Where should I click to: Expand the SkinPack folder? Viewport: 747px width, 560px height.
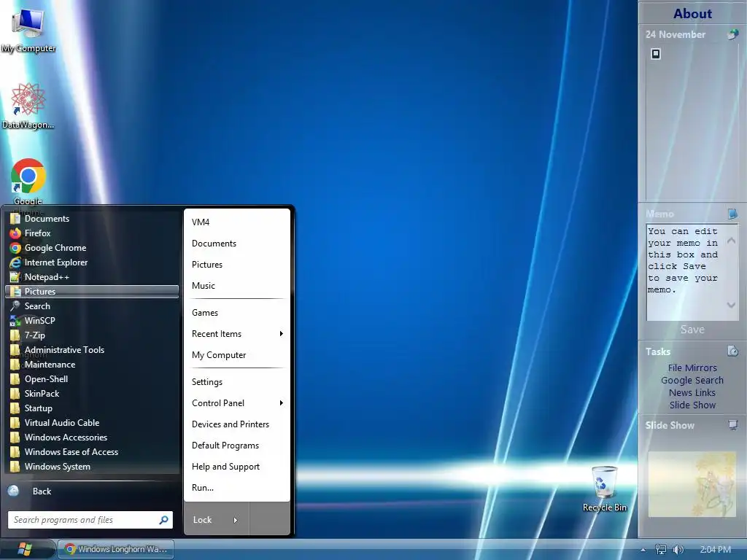coord(92,394)
